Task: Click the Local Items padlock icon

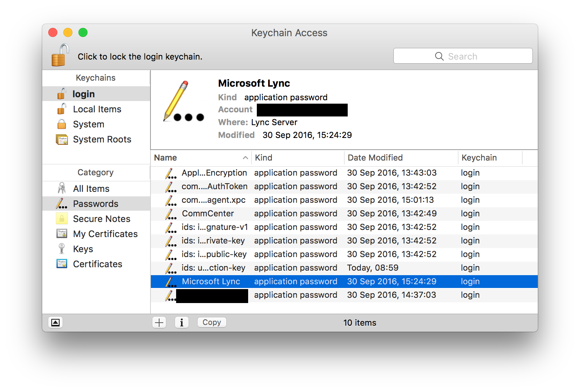Action: coord(62,109)
